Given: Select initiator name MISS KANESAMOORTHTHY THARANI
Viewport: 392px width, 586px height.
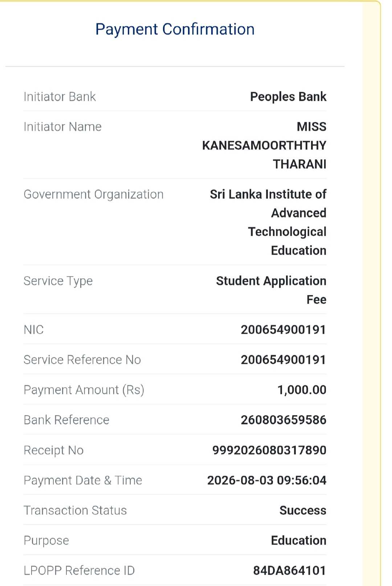Looking at the screenshot, I should tap(264, 145).
